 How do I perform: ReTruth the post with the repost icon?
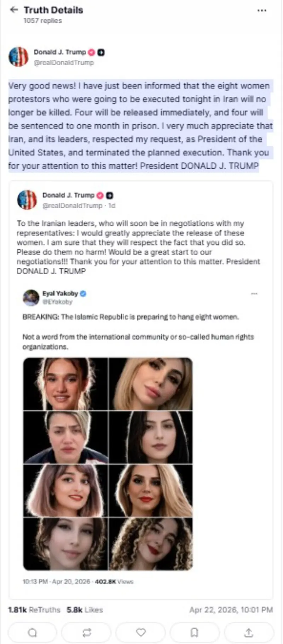tap(87, 632)
